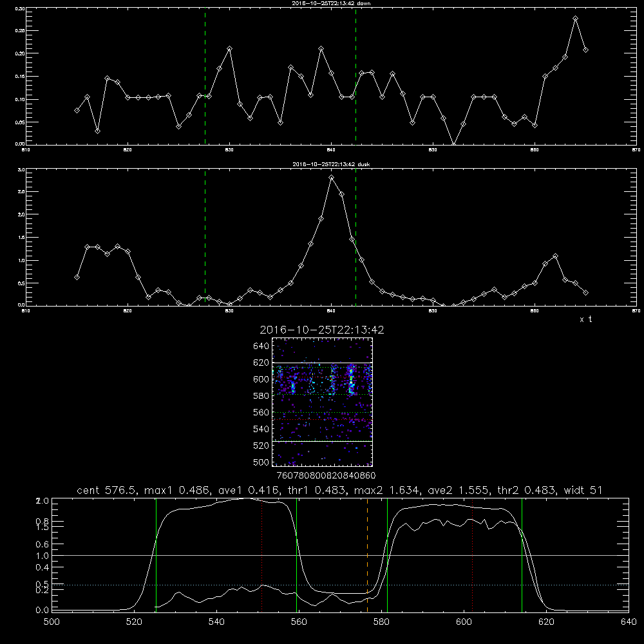Click the 520 y-axis label of spectrogram image
This screenshot has width=644, height=644.
point(261,446)
